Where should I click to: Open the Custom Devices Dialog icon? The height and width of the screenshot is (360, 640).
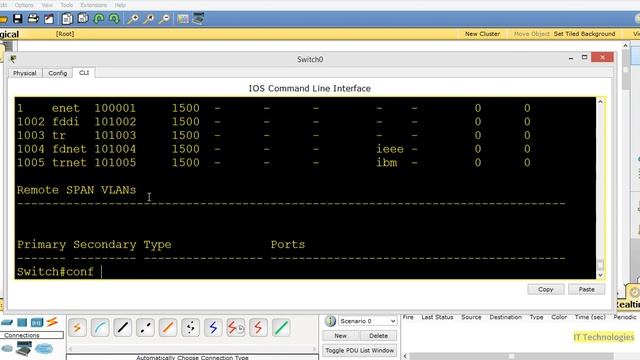tap(198, 19)
